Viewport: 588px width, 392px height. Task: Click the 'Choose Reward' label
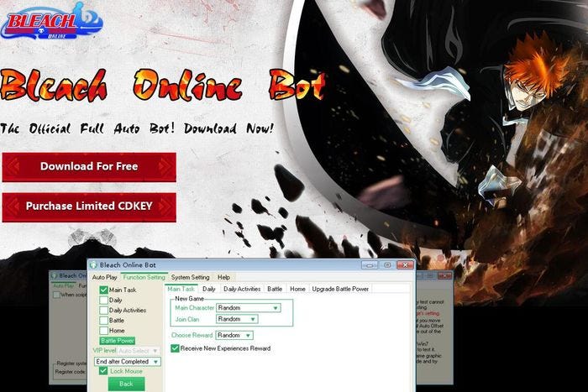tap(192, 335)
